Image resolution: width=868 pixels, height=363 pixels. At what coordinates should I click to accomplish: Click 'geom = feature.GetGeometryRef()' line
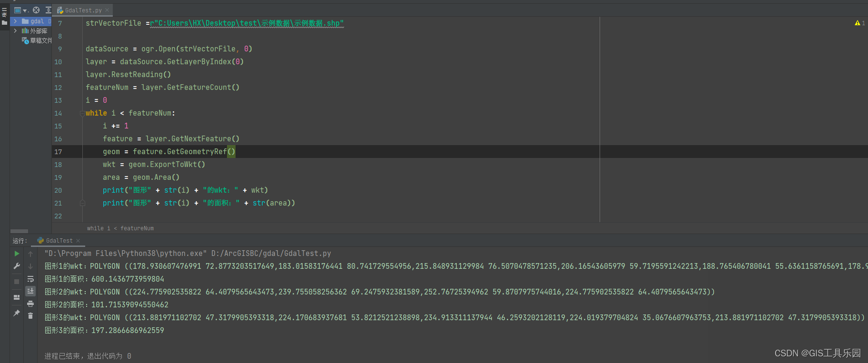click(x=169, y=152)
